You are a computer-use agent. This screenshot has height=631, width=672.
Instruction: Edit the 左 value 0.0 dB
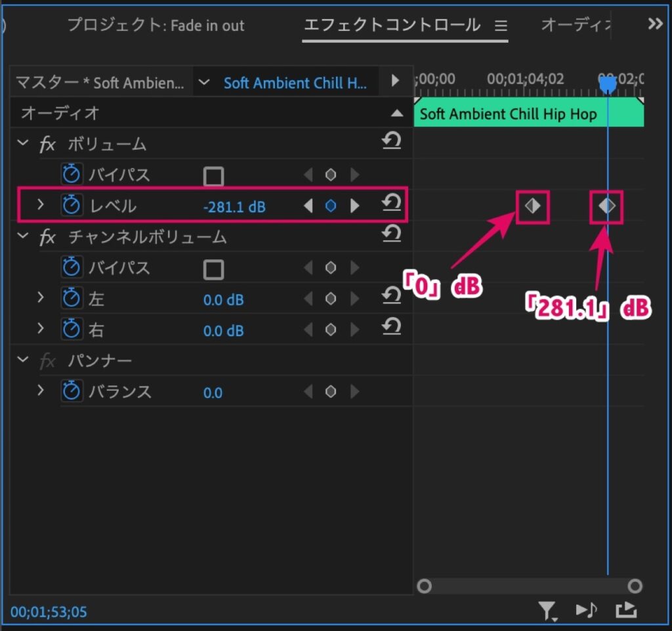click(x=223, y=299)
